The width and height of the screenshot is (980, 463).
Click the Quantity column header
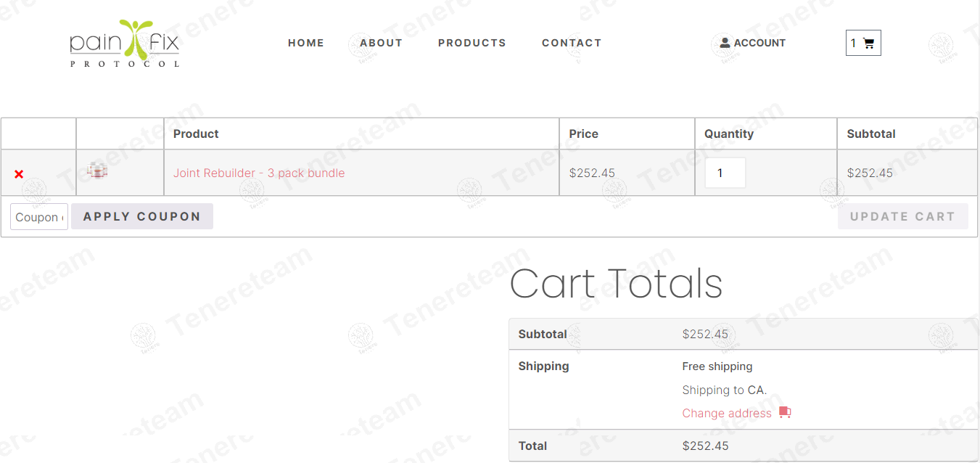coord(729,134)
